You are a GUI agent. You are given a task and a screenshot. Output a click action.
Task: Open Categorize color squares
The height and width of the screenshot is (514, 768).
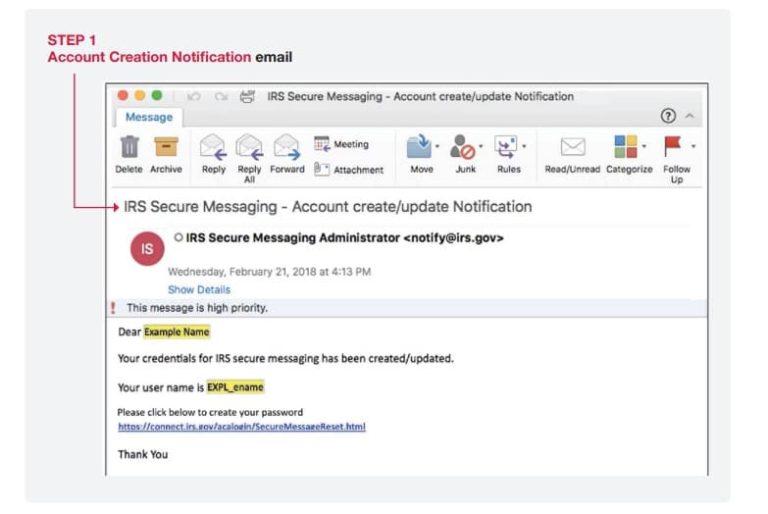[628, 155]
